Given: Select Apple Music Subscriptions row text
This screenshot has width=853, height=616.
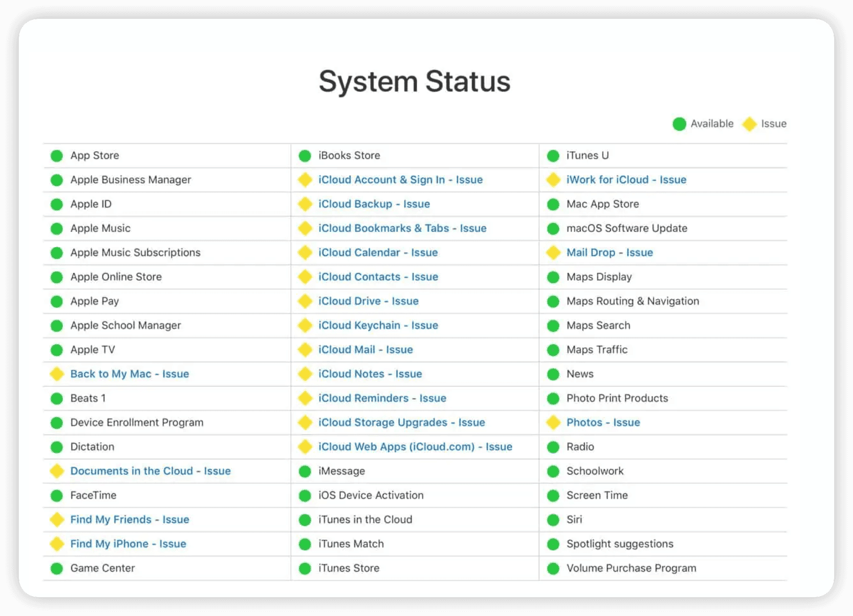Looking at the screenshot, I should pos(135,252).
